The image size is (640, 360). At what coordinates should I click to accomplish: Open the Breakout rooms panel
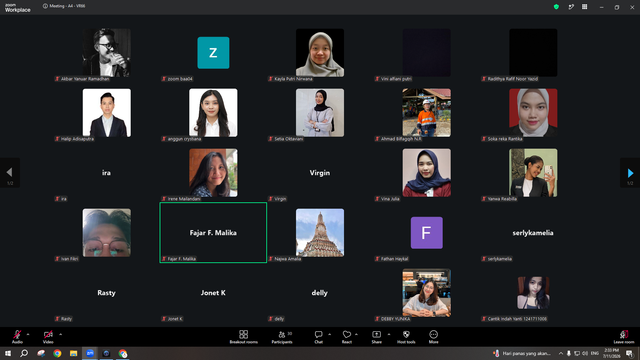tap(243, 337)
